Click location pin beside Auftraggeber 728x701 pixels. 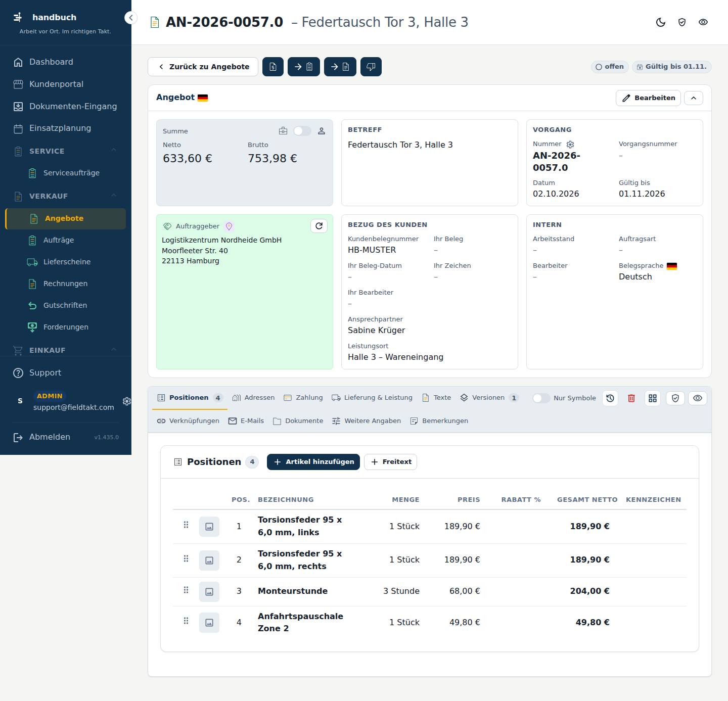tap(229, 226)
